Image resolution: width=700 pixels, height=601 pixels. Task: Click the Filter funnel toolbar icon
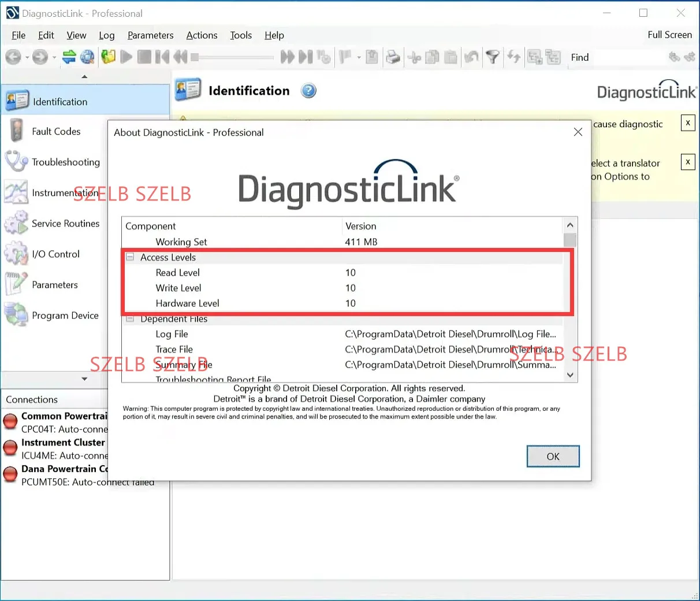492,57
